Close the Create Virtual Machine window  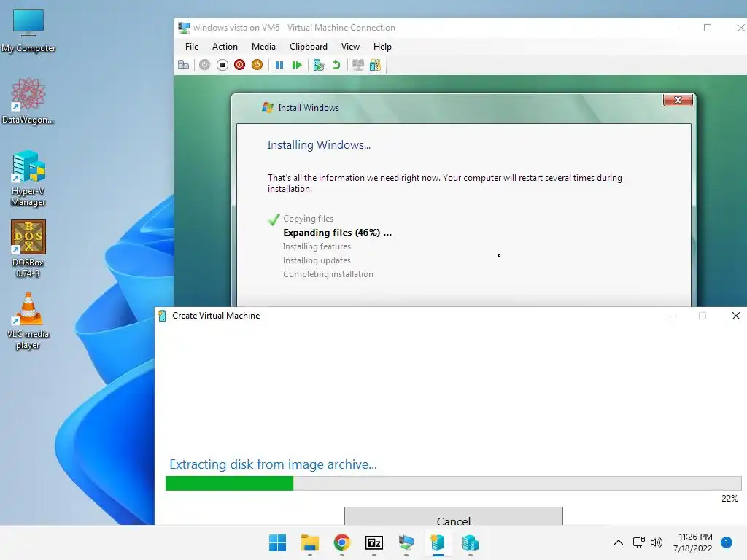[x=735, y=316]
